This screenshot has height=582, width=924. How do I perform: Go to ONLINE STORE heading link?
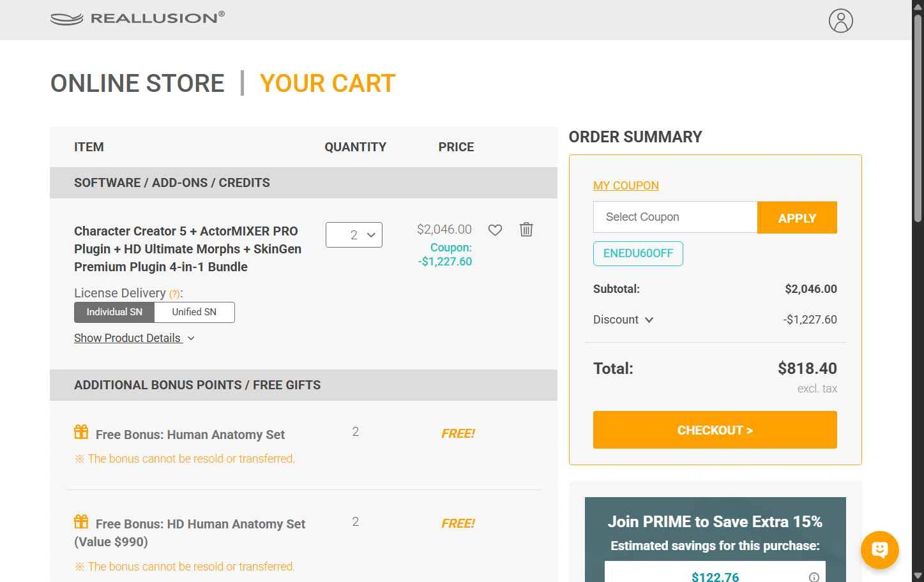(137, 84)
